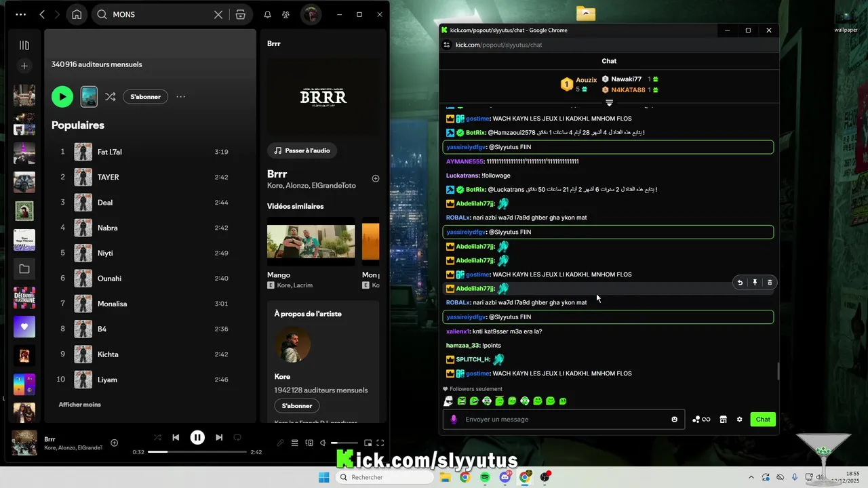Open more options dots beside S'abonner
This screenshot has height=488, width=868.
[181, 97]
